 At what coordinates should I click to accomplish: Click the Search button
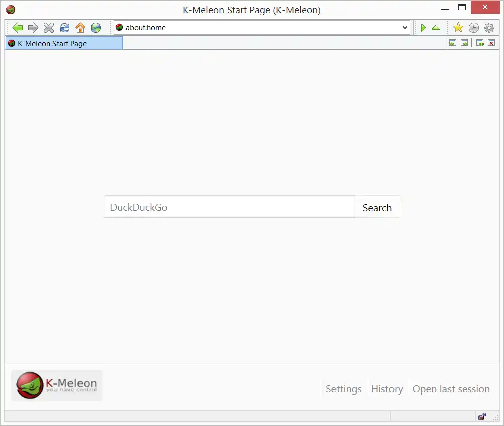(x=377, y=207)
